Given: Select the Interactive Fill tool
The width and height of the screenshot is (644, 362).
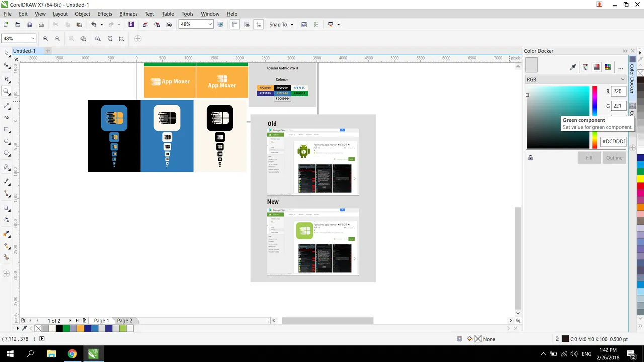Looking at the screenshot, I should coord(6,246).
